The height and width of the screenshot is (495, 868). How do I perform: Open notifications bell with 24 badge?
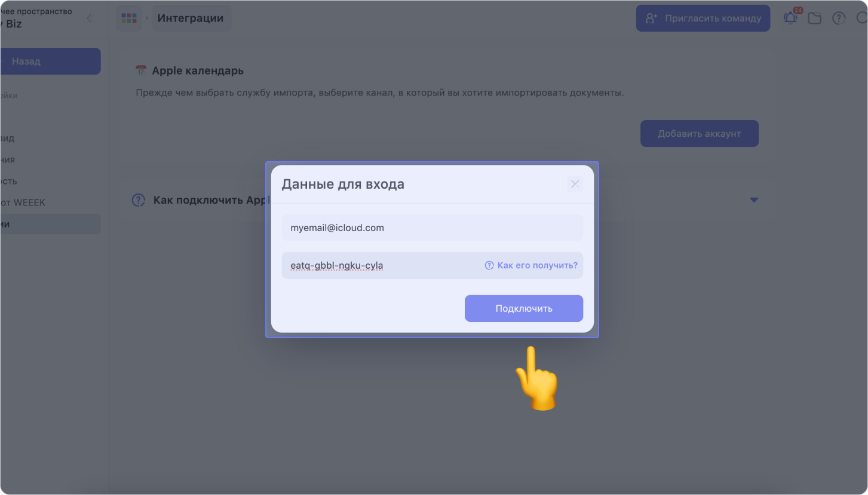click(791, 17)
